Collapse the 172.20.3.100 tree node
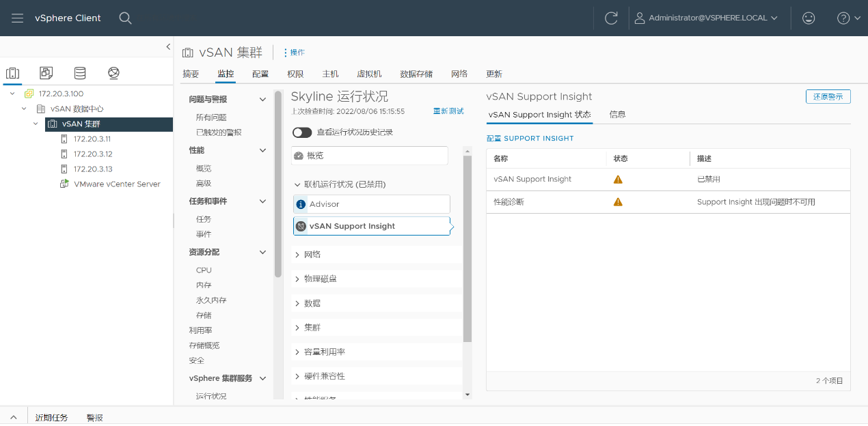 pos(12,94)
